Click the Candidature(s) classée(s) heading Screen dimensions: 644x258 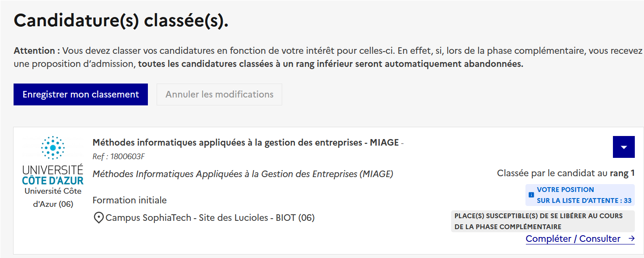pos(121,21)
